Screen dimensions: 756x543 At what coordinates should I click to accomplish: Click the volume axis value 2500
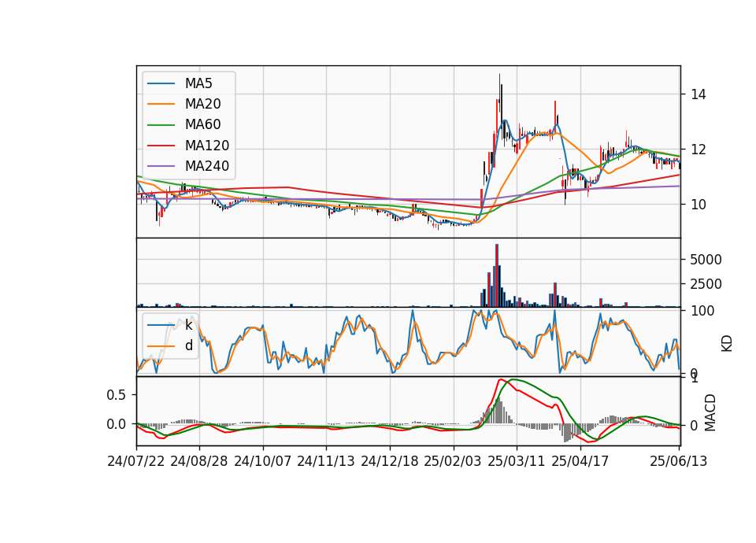pos(706,284)
